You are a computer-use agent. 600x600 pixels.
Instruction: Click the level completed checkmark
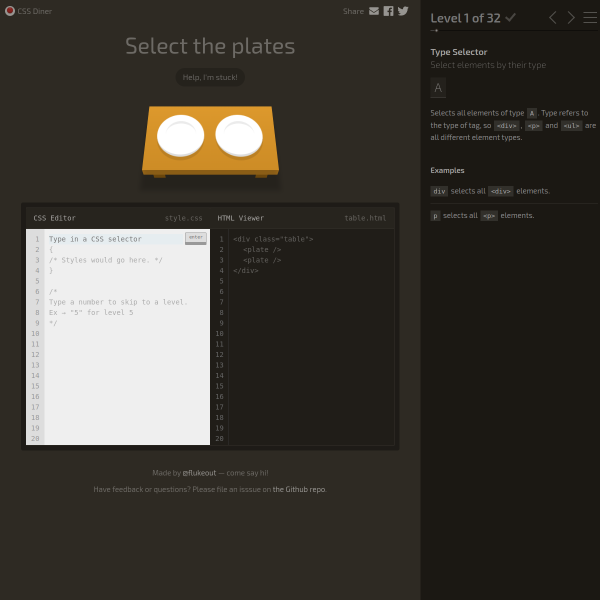coord(510,18)
